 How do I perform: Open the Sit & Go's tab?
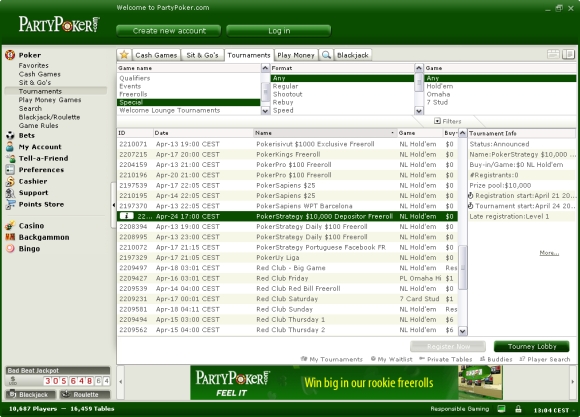[x=202, y=55]
